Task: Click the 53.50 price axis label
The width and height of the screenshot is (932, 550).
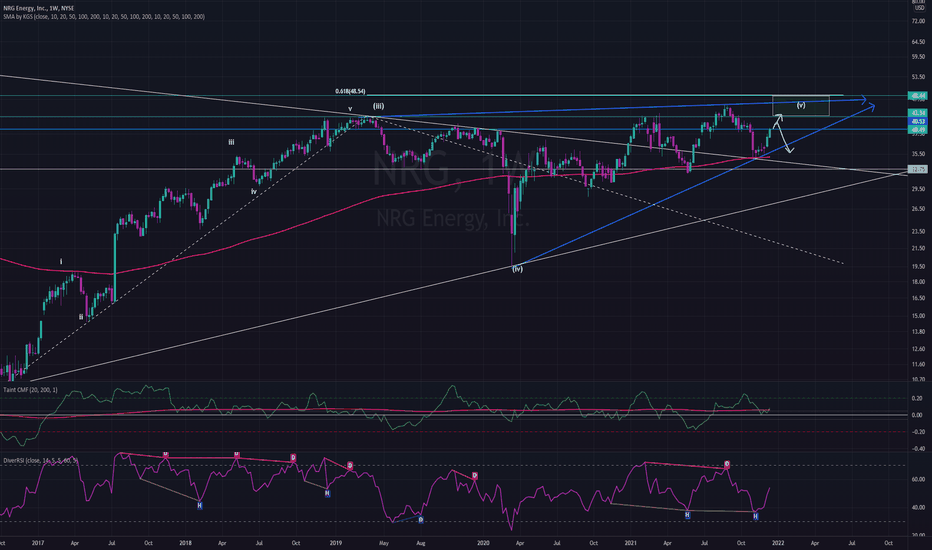Action: pyautogui.click(x=918, y=77)
